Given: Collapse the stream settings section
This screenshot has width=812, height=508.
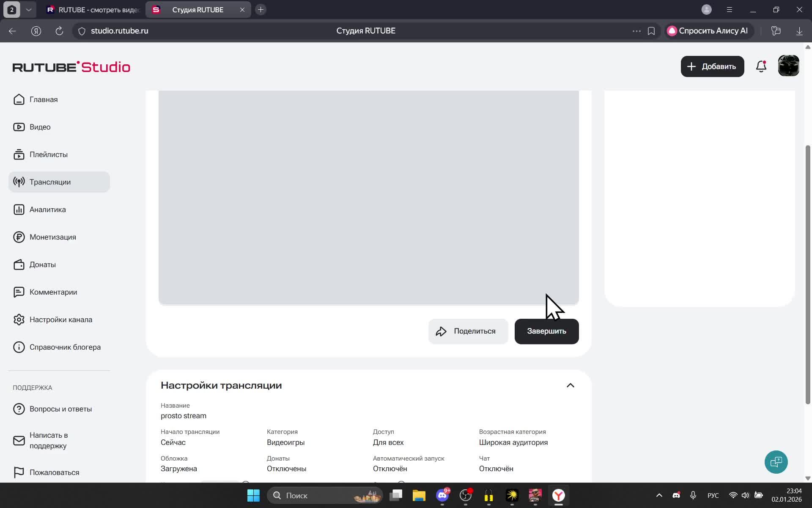Looking at the screenshot, I should [x=570, y=385].
